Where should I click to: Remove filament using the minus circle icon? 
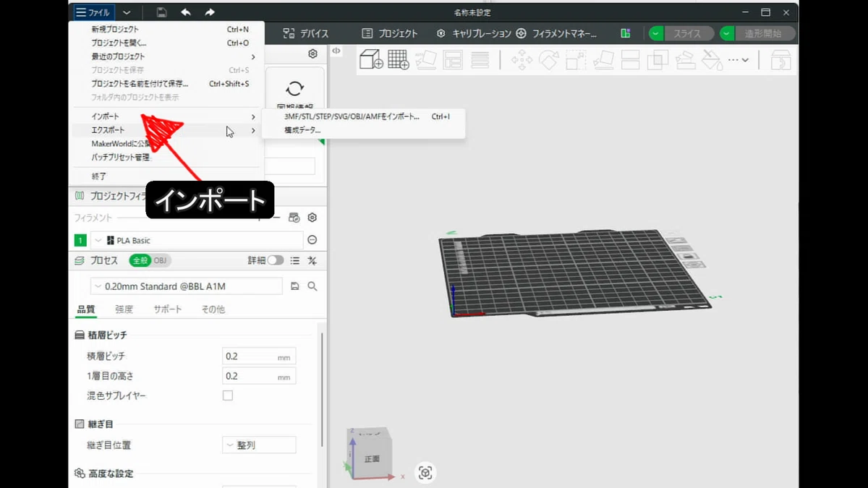(312, 240)
